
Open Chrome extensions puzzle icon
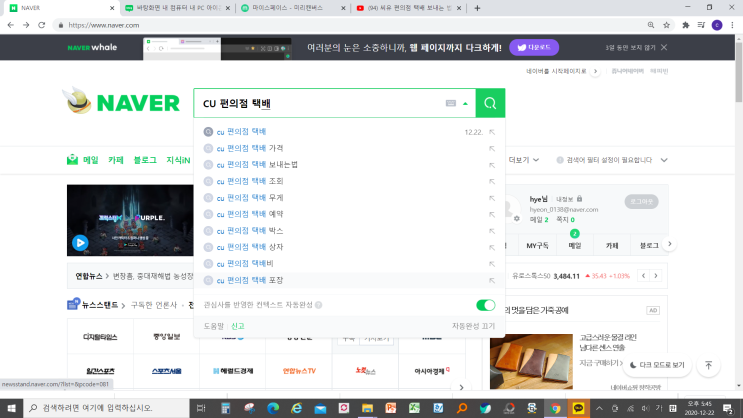point(686,25)
